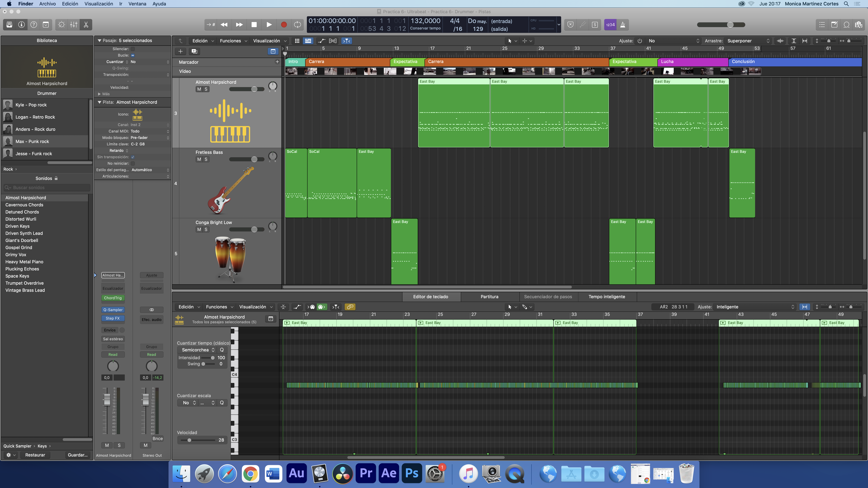Viewport: 868px width, 488px height.
Task: Open the Smart Controls dial icon
Action: point(61,25)
